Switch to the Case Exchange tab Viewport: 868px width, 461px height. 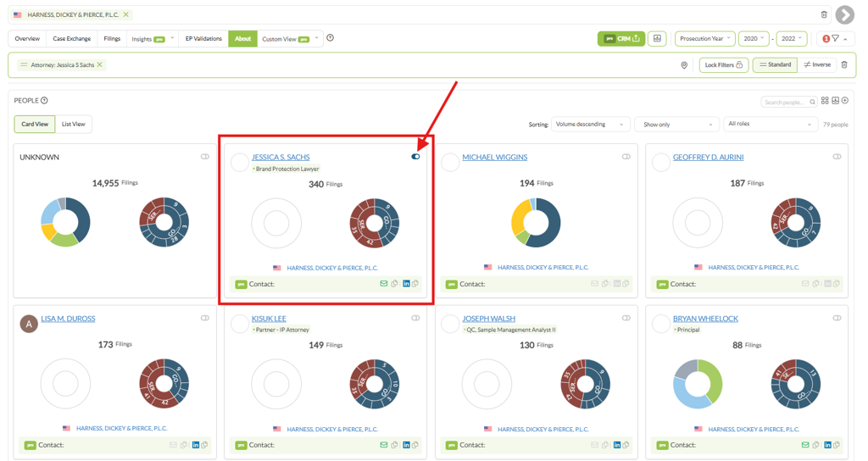[x=71, y=39]
